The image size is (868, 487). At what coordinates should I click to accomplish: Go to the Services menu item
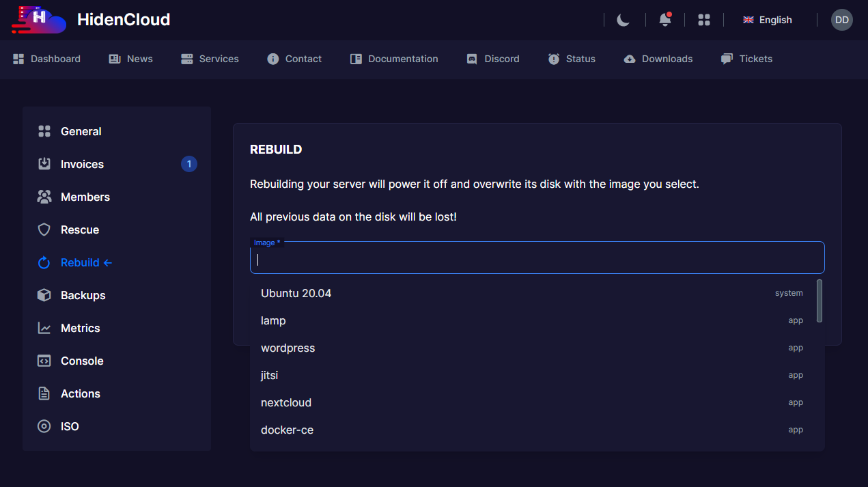pyautogui.click(x=210, y=59)
